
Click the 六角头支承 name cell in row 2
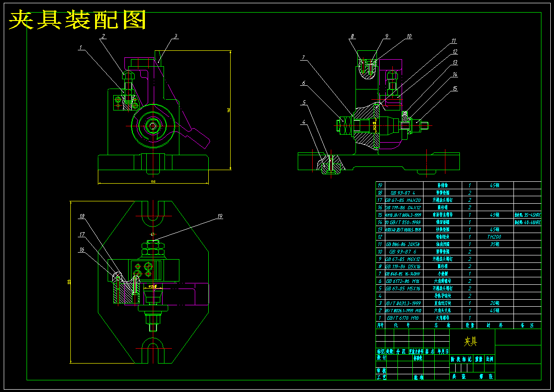click(x=442, y=311)
